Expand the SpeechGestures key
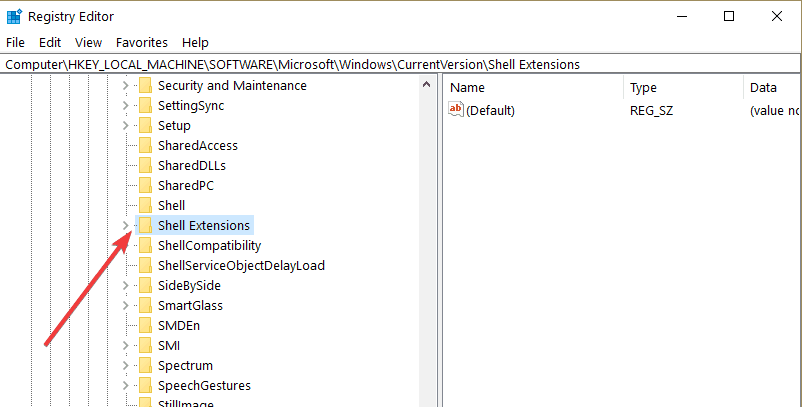This screenshot has width=802, height=407. 125,386
